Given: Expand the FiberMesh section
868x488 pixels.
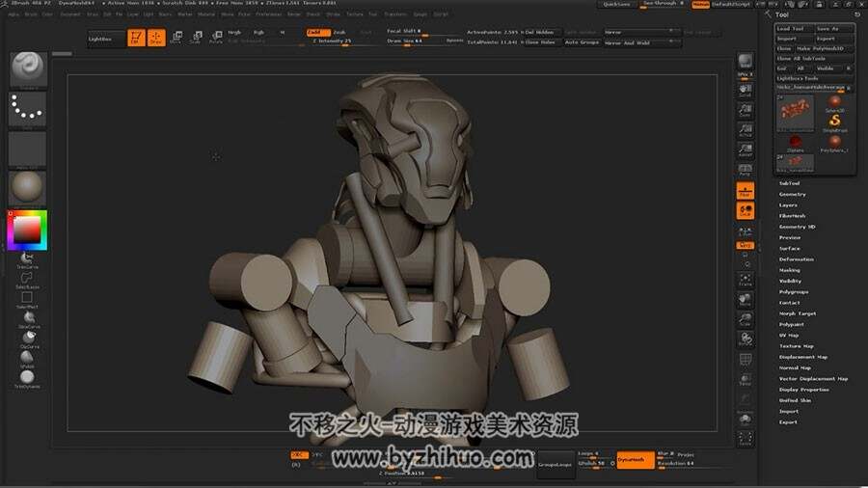Looking at the screenshot, I should (x=792, y=216).
